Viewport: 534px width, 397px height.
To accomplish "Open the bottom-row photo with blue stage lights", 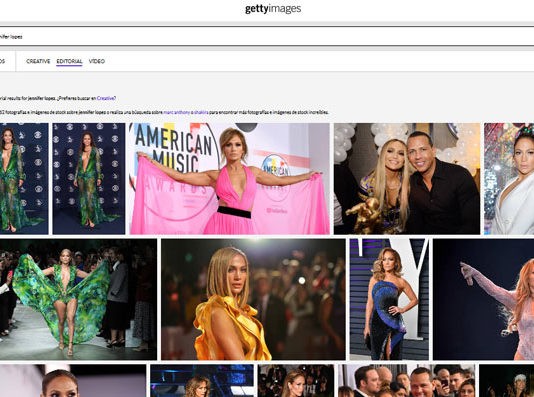I will tap(202, 381).
